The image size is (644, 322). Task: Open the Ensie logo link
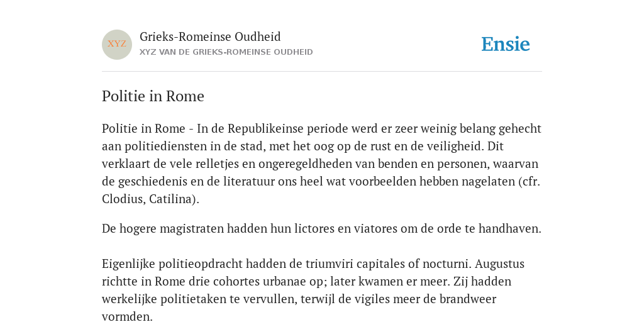click(x=506, y=44)
